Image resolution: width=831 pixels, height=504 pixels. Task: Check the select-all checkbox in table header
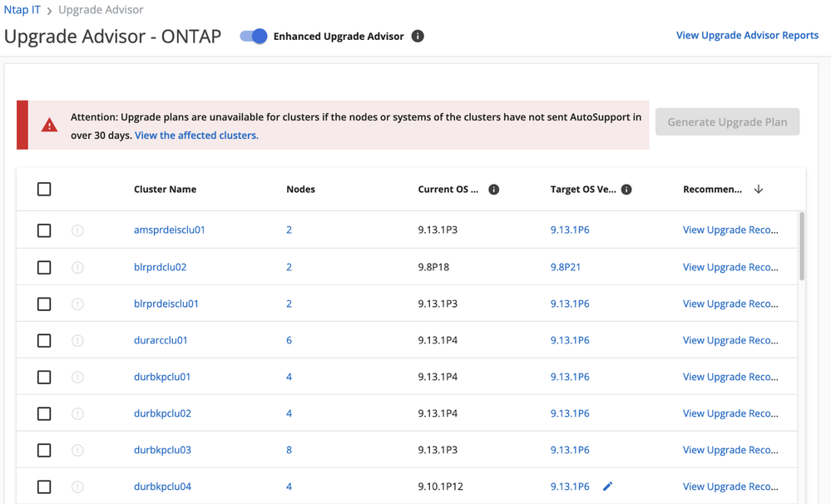(44, 190)
